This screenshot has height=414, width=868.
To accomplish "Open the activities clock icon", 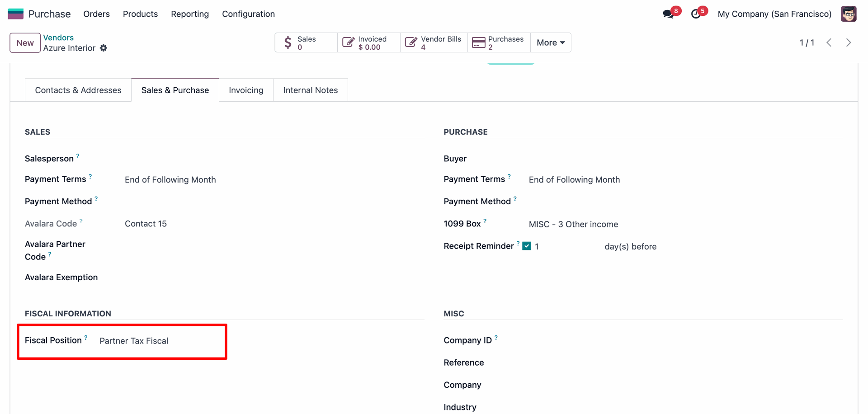I will point(696,14).
